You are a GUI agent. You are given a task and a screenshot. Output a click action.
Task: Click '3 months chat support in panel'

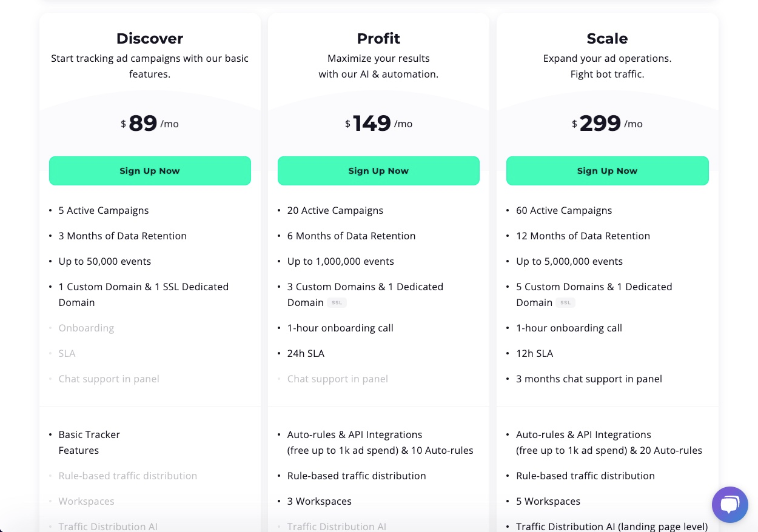(589, 379)
